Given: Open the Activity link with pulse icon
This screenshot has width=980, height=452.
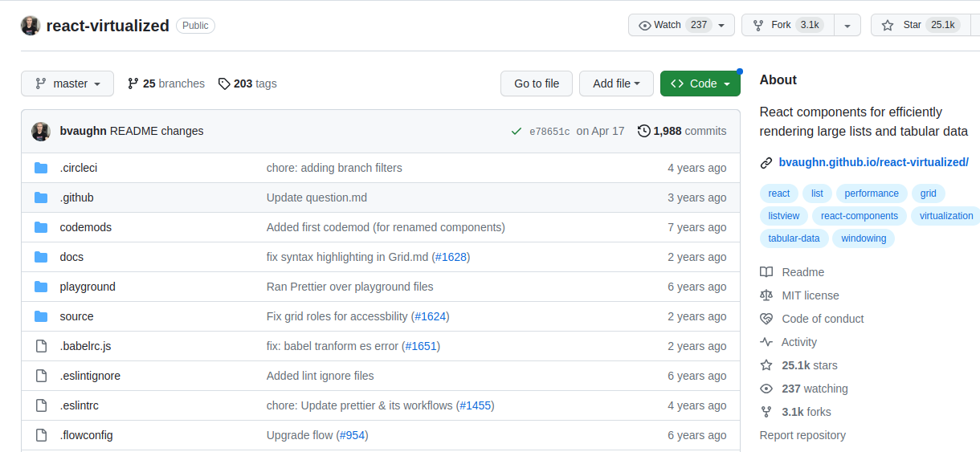Looking at the screenshot, I should 788,342.
